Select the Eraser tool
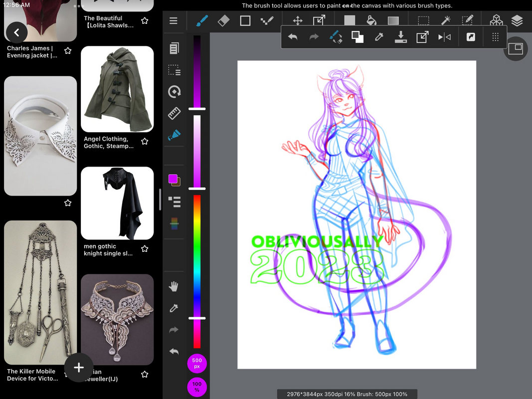Screen dimensions: 532x399 (223, 20)
